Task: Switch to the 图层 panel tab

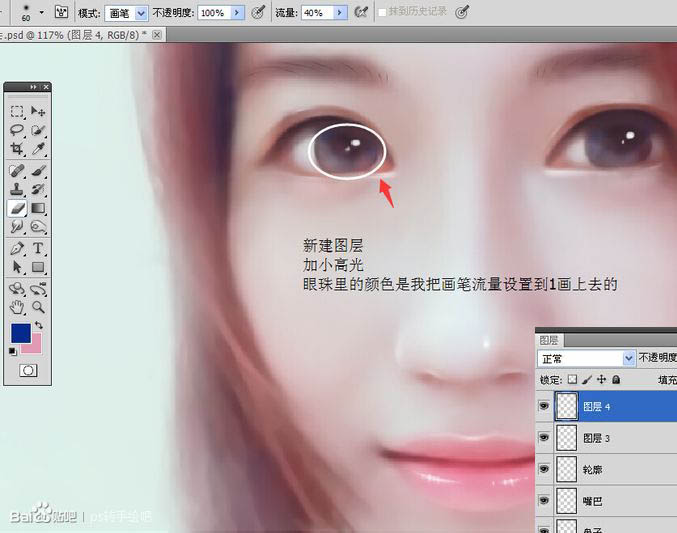Action: (549, 340)
